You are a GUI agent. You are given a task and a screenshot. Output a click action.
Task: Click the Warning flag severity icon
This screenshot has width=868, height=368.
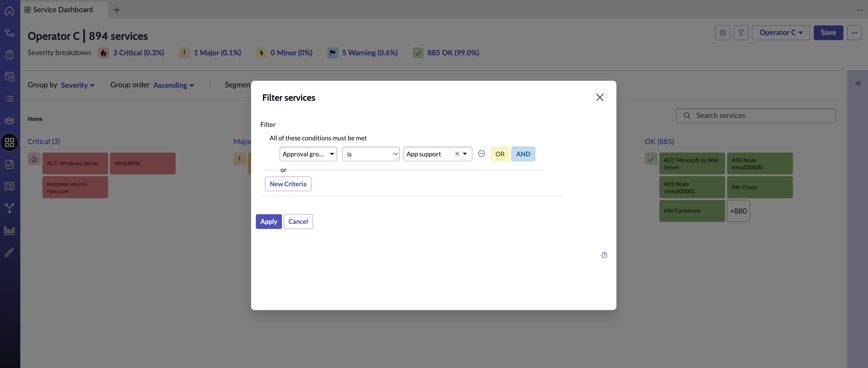point(332,53)
